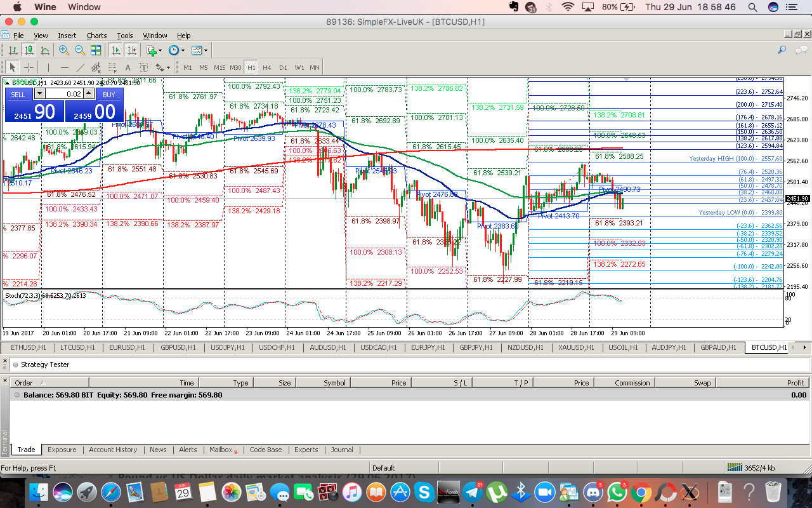
Task: Expand the periodicity dropdown arrow
Action: [x=183, y=50]
